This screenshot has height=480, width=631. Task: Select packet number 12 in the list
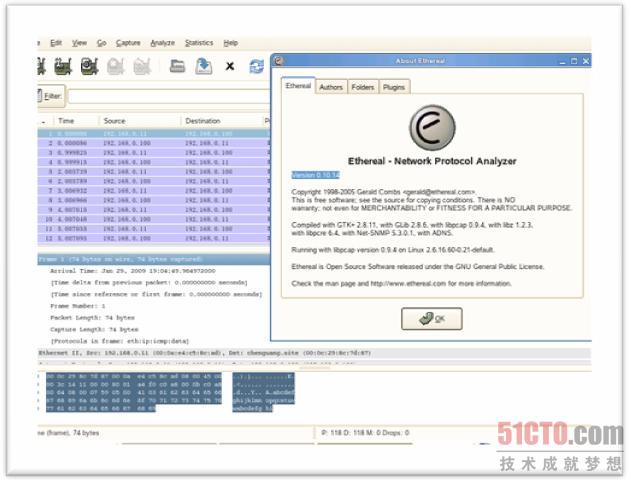pyautogui.click(x=154, y=239)
